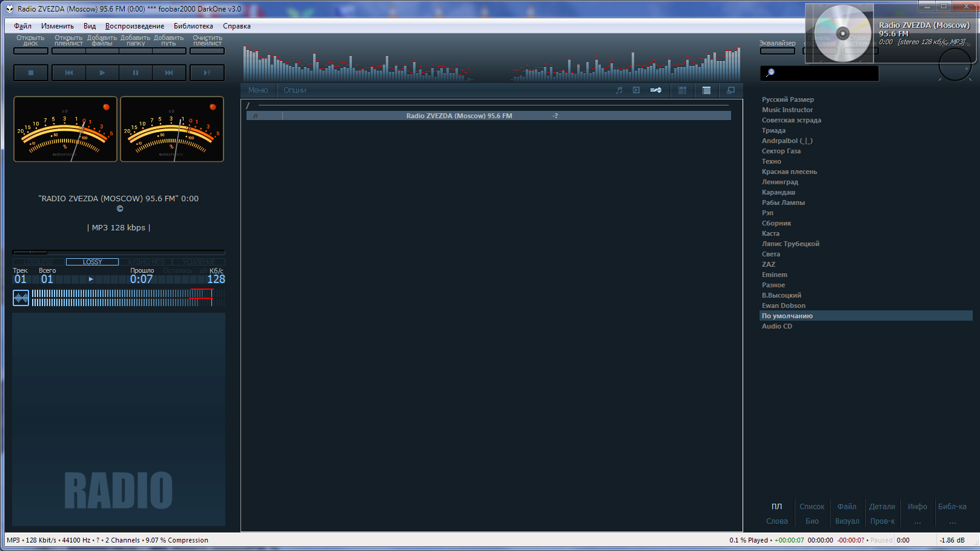980x551 pixels.
Task: Click the Очистить плейлист button
Action: tap(207, 51)
